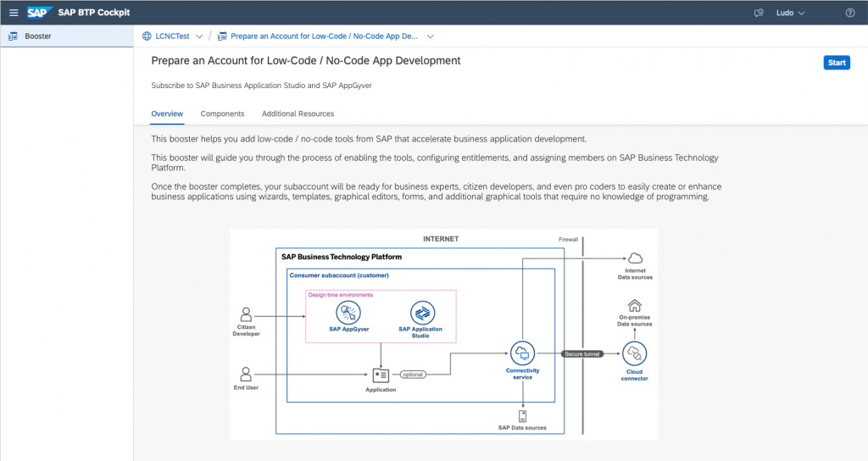Expand the booster breadcrumb dropdown chevron
Viewport: 868px width, 461px height.
(430, 36)
